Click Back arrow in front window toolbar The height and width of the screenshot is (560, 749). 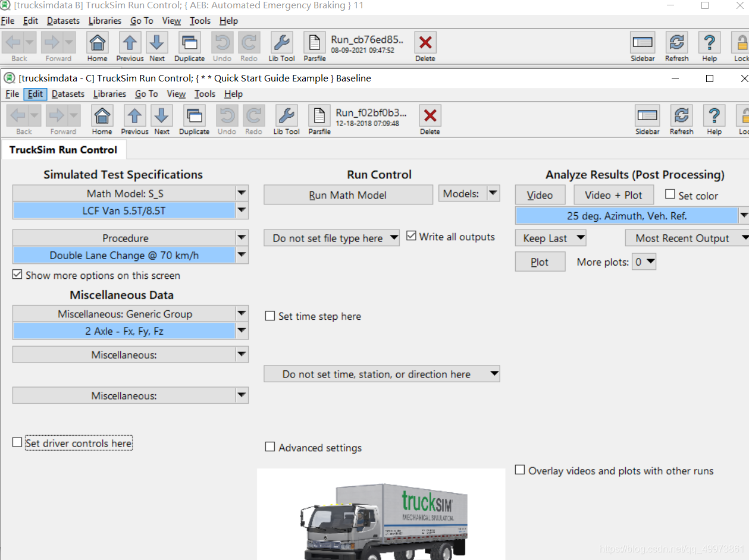click(x=18, y=115)
